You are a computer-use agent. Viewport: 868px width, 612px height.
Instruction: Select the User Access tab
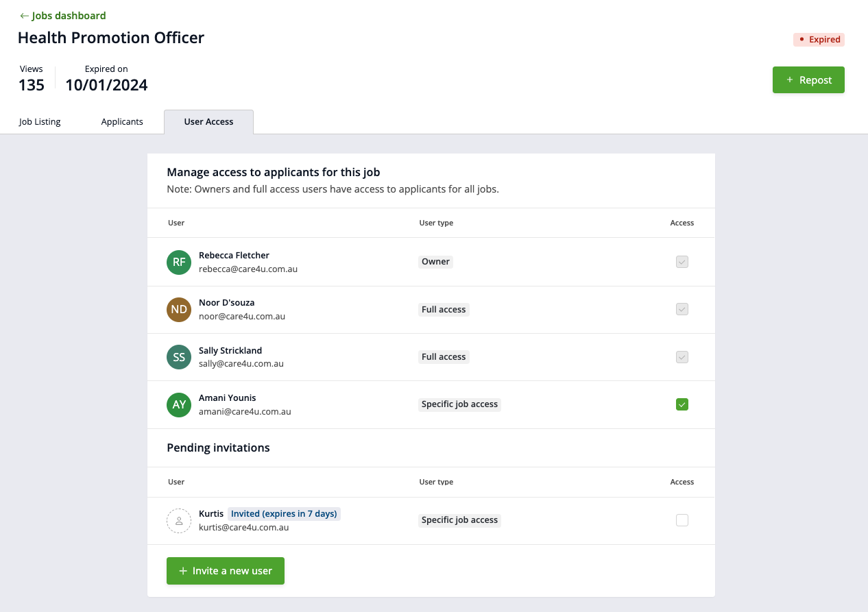coord(208,122)
